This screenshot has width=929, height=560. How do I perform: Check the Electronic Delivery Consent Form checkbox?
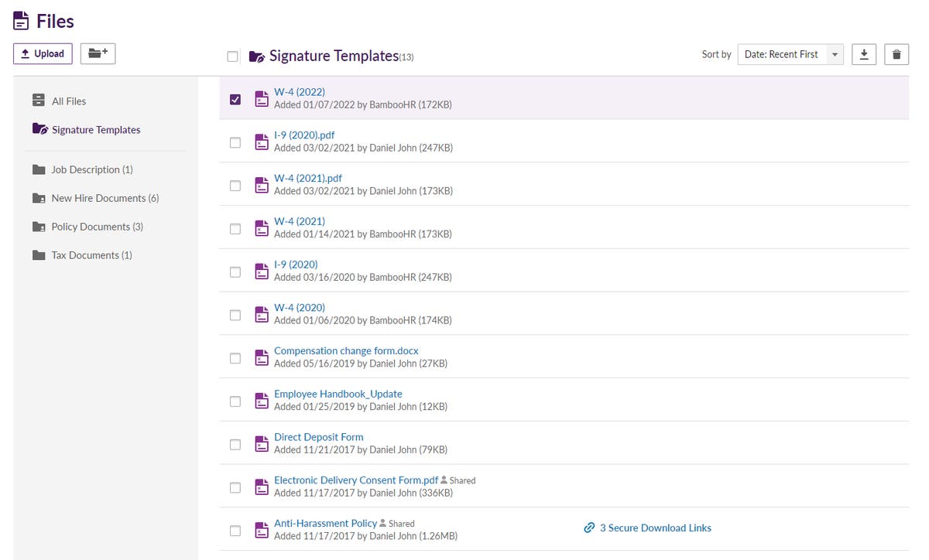click(235, 488)
